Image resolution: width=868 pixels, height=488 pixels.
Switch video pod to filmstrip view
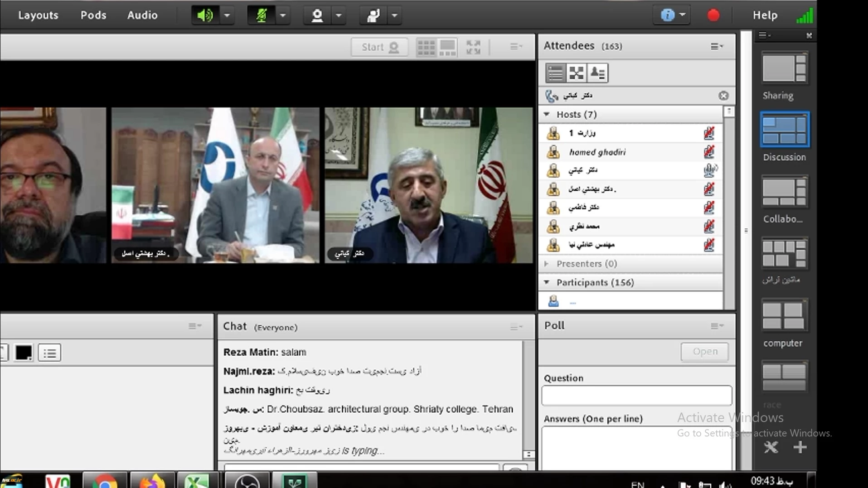[447, 47]
